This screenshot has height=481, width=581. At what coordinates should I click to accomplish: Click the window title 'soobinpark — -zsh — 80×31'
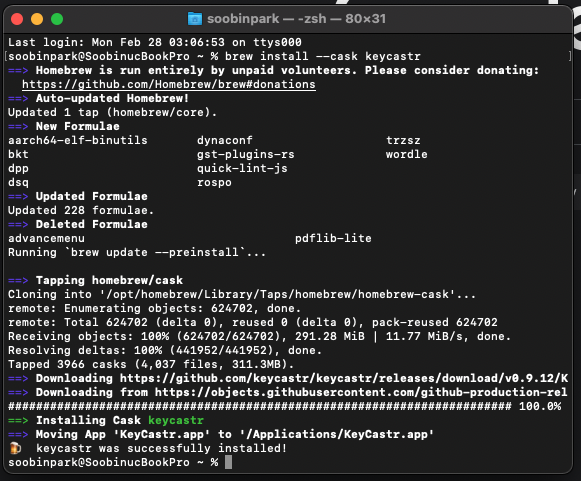pos(296,19)
